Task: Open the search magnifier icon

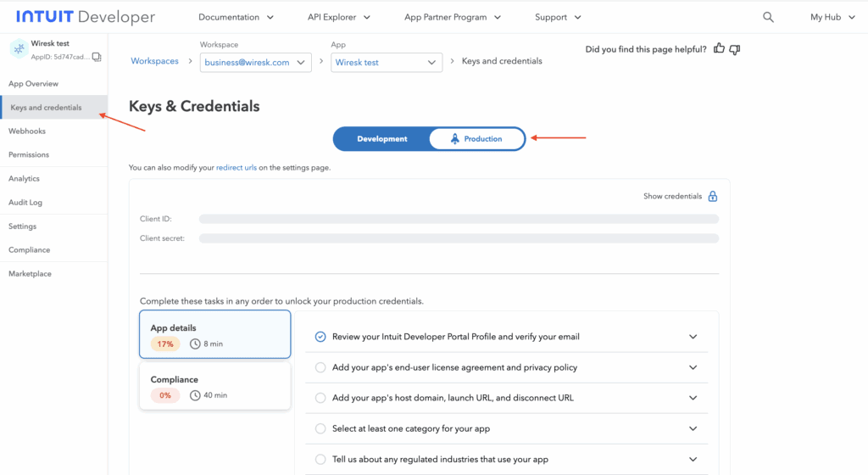Action: tap(768, 17)
